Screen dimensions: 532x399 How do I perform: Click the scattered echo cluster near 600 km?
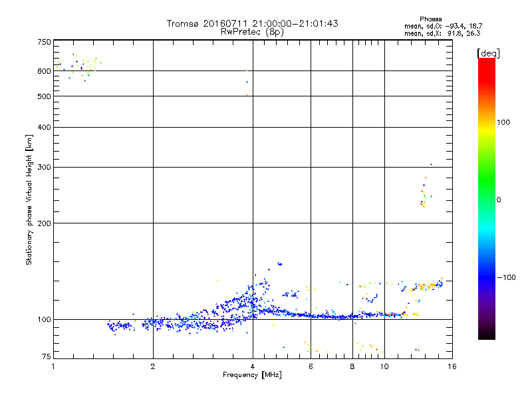(x=78, y=67)
